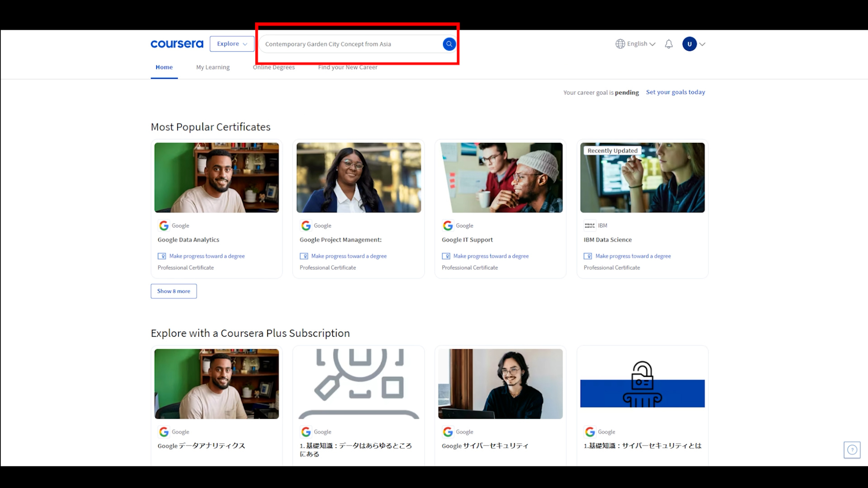Click Google サイバーセキュリティ course title
The height and width of the screenshot is (488, 868).
(485, 446)
